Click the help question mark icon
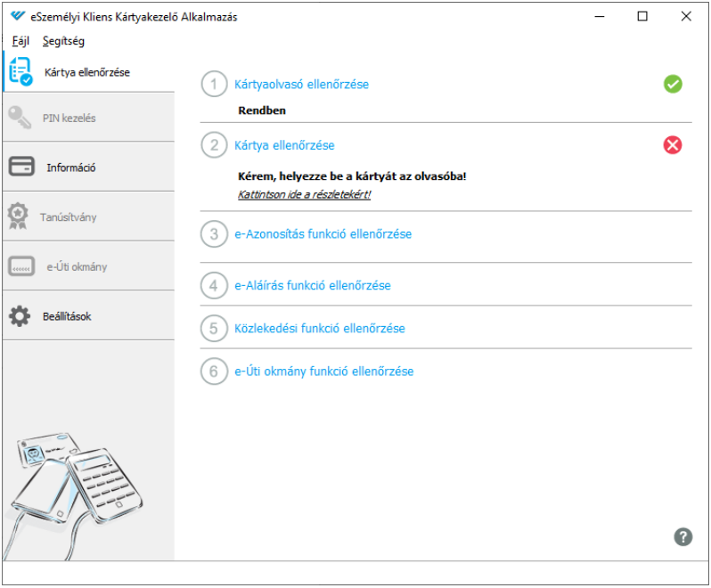The image size is (711, 588). tap(682, 537)
